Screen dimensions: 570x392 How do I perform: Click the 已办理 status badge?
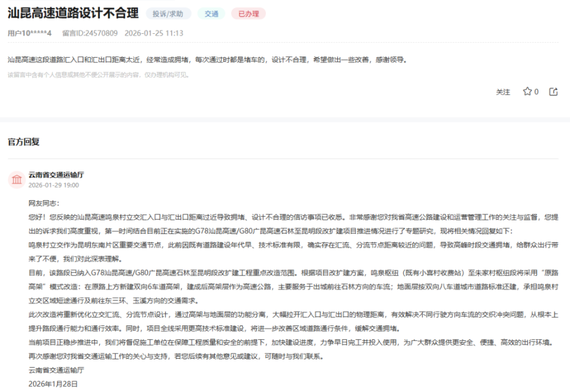click(248, 12)
